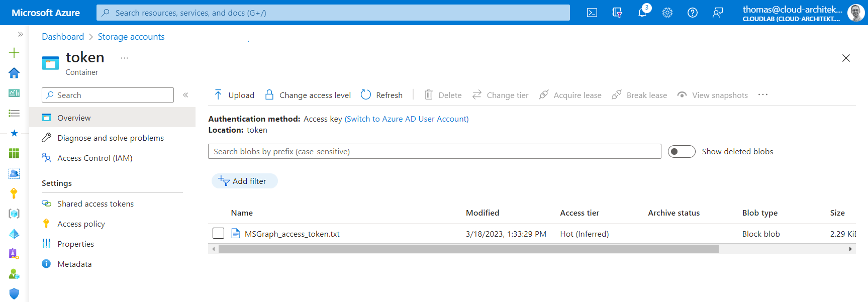Image resolution: width=868 pixels, height=302 pixels.
Task: Click the Block blob cell
Action: pyautogui.click(x=761, y=234)
